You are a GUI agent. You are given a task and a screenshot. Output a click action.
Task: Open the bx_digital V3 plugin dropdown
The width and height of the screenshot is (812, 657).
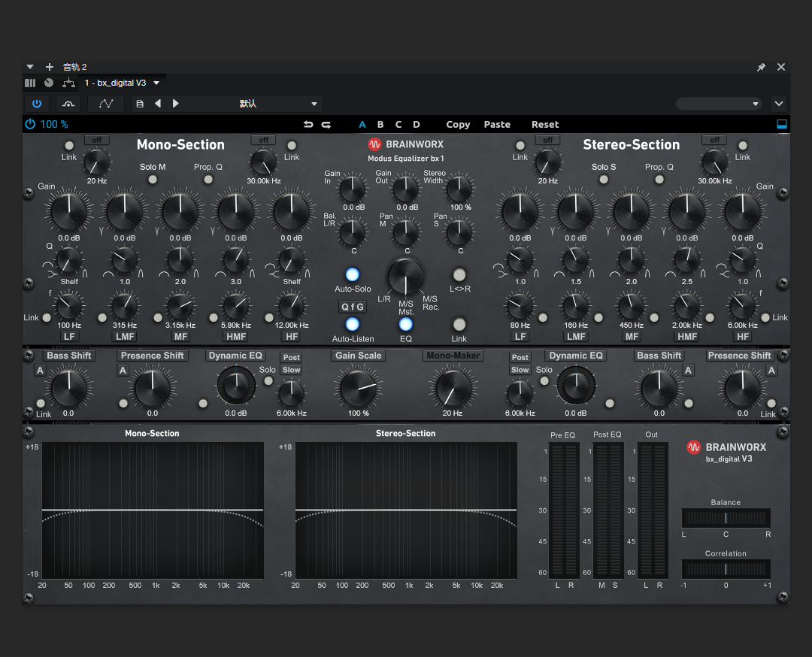pos(156,83)
